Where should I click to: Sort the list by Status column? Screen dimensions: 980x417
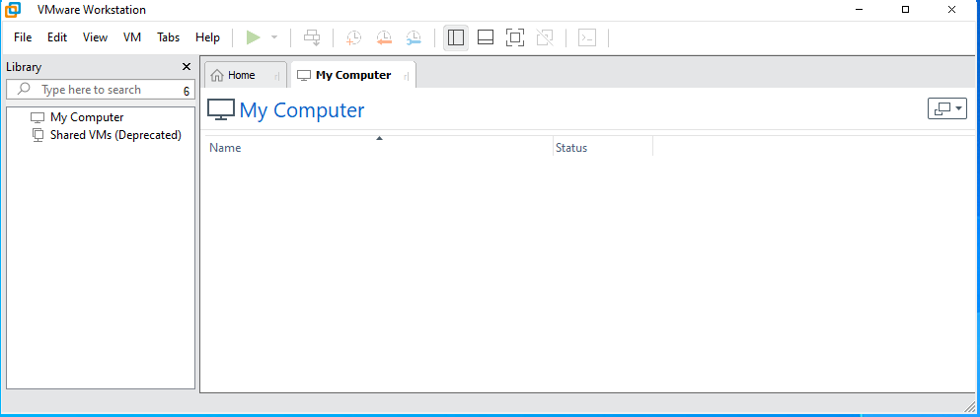(602, 148)
